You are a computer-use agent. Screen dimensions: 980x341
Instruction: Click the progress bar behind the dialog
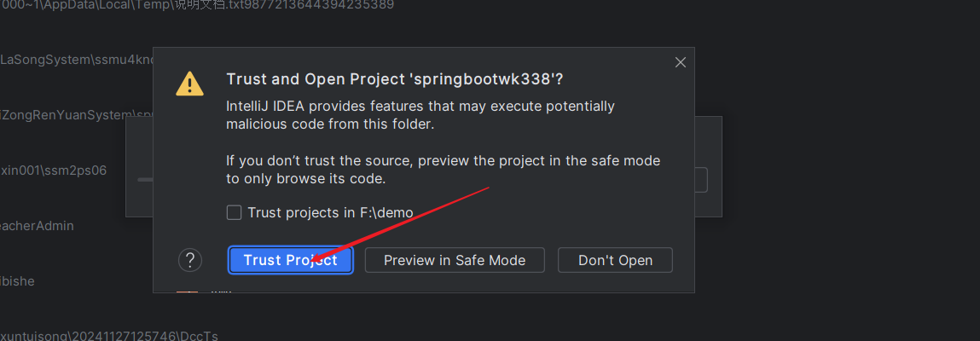tap(144, 180)
